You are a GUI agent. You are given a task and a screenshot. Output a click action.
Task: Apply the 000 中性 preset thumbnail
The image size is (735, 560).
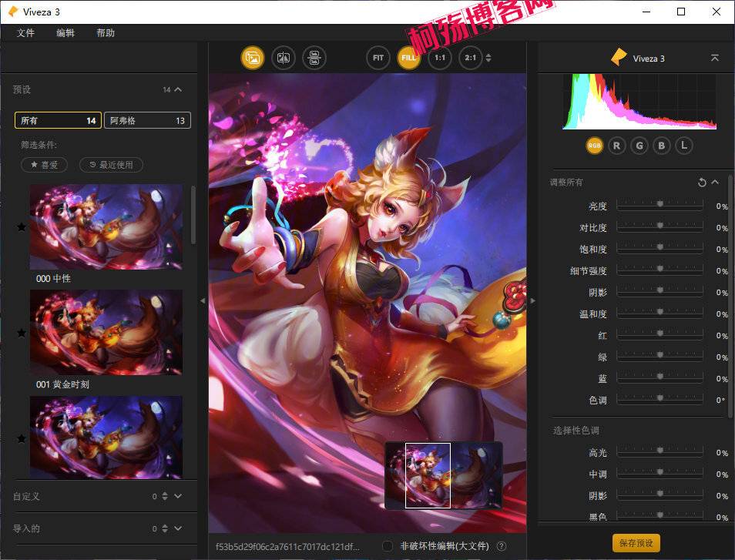click(x=106, y=226)
